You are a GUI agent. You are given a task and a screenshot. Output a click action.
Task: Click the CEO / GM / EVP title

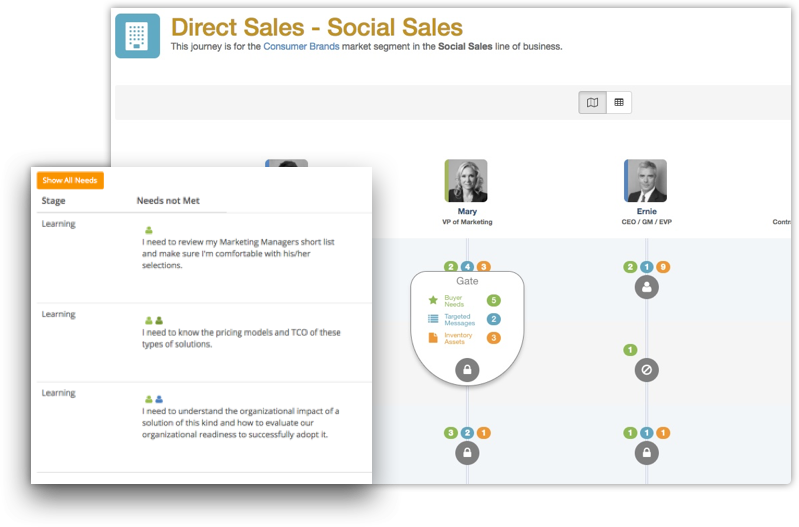coord(647,222)
